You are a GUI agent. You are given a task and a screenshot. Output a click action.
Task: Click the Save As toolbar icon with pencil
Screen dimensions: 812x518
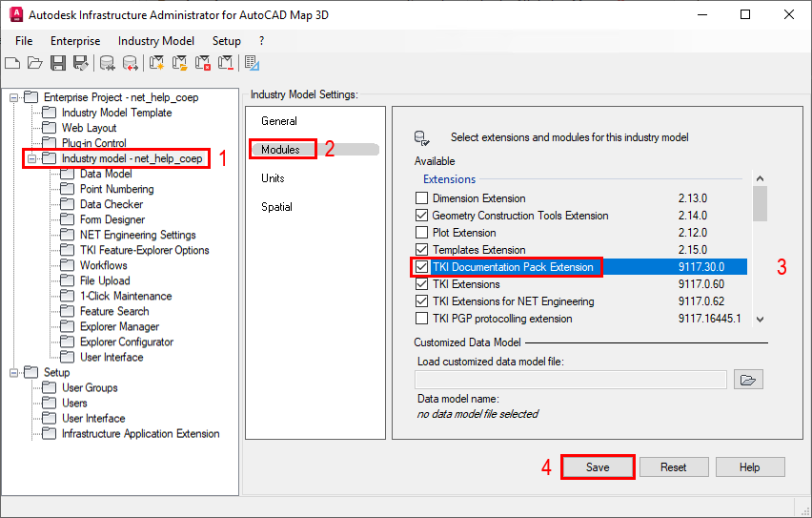(81, 64)
